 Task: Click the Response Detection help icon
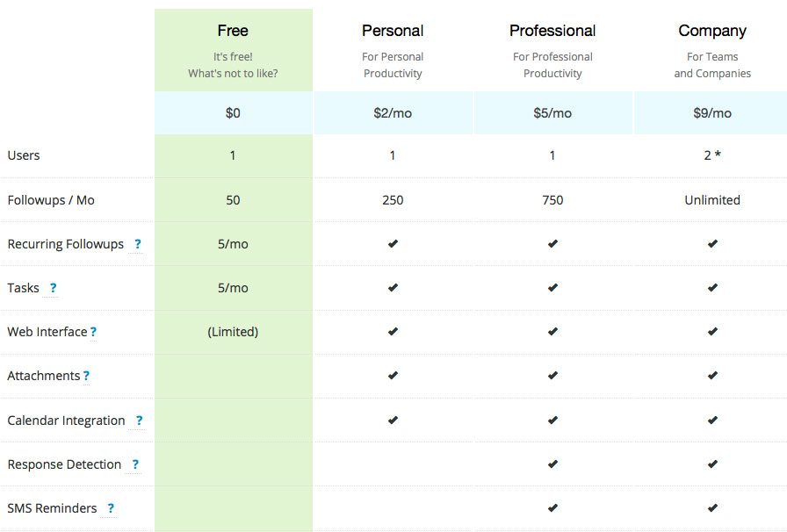(x=135, y=464)
